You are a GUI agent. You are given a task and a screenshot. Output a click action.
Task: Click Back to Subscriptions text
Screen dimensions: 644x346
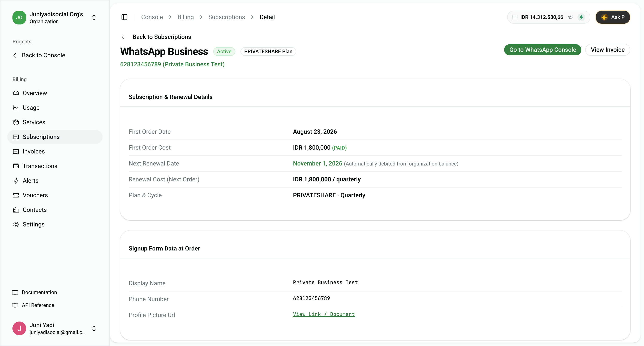click(162, 37)
